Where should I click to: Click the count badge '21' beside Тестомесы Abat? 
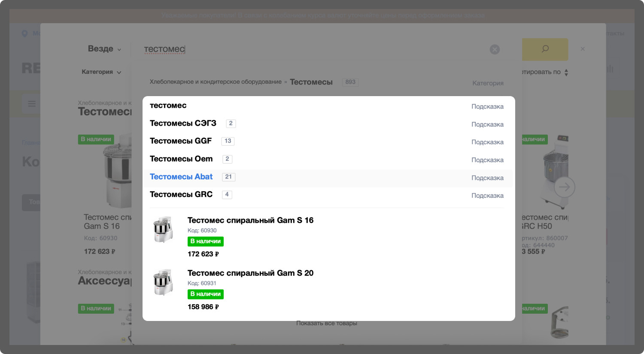coord(228,177)
